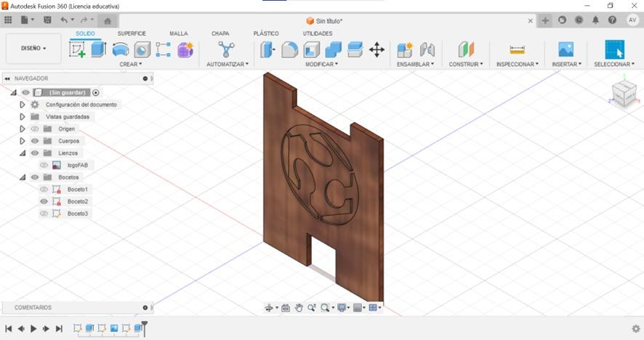Toggle visibility of Origen folder
The width and height of the screenshot is (644, 340).
click(35, 129)
